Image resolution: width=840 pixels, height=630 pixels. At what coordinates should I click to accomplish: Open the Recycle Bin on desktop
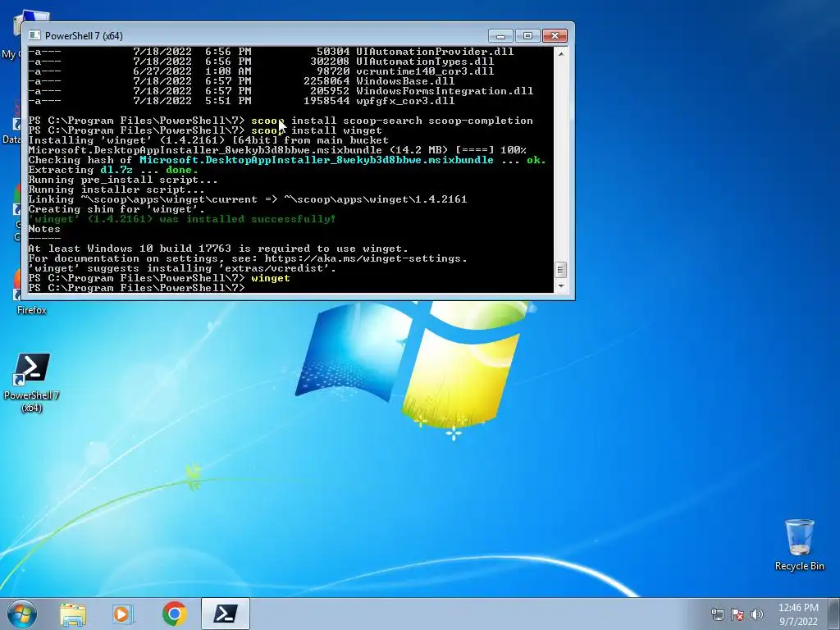pyautogui.click(x=799, y=545)
